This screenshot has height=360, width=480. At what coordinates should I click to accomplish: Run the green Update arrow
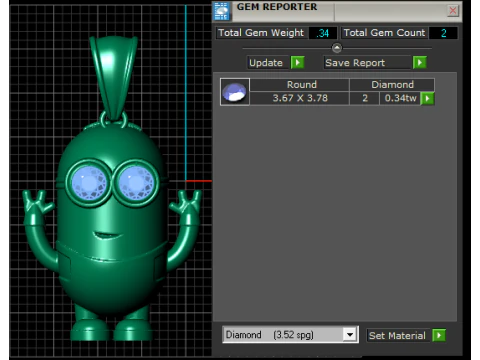pyautogui.click(x=297, y=62)
